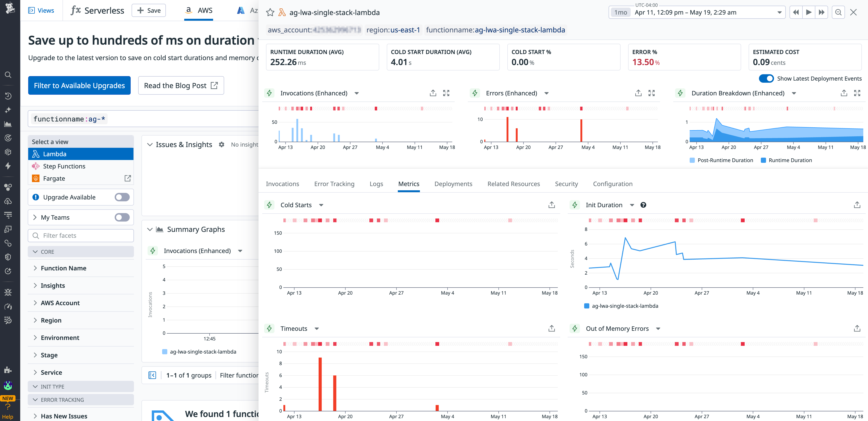Open the bug-shaped Error Tracking icon in sidebar
Screen dimensions: 868x421
(x=8, y=292)
